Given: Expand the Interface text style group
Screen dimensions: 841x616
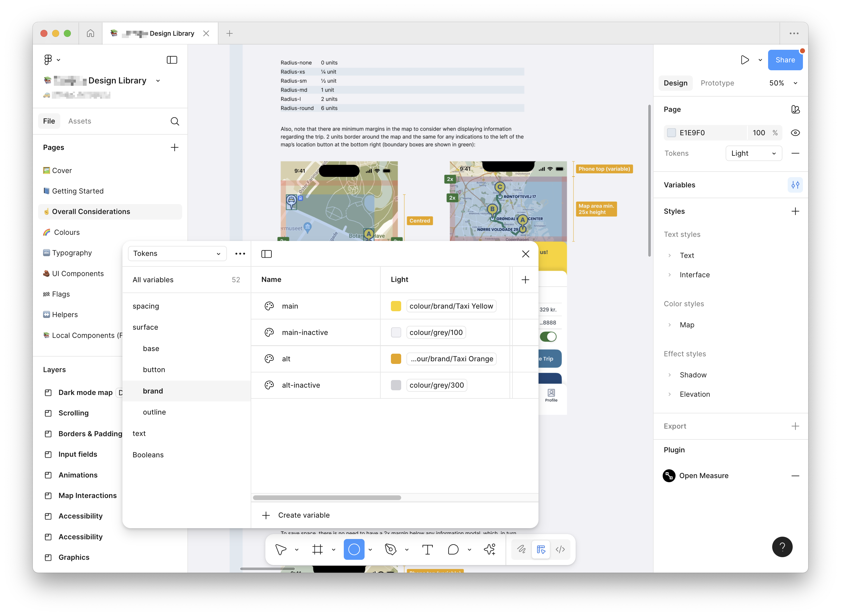Looking at the screenshot, I should click(x=669, y=275).
